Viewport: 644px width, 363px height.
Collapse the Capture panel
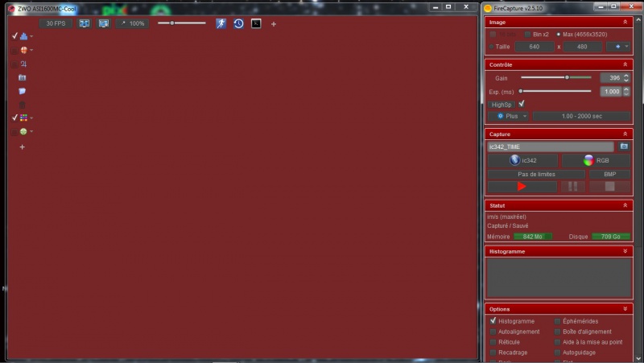(625, 134)
